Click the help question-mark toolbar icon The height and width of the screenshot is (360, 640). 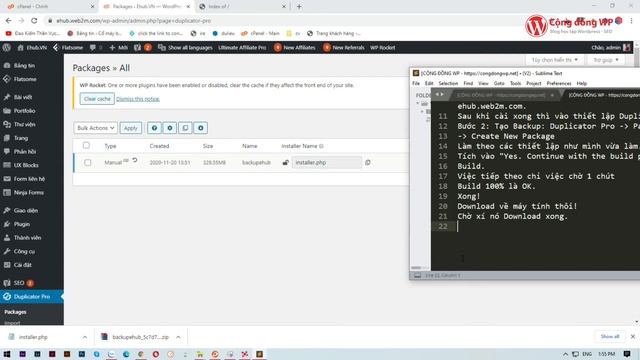[x=154, y=128]
